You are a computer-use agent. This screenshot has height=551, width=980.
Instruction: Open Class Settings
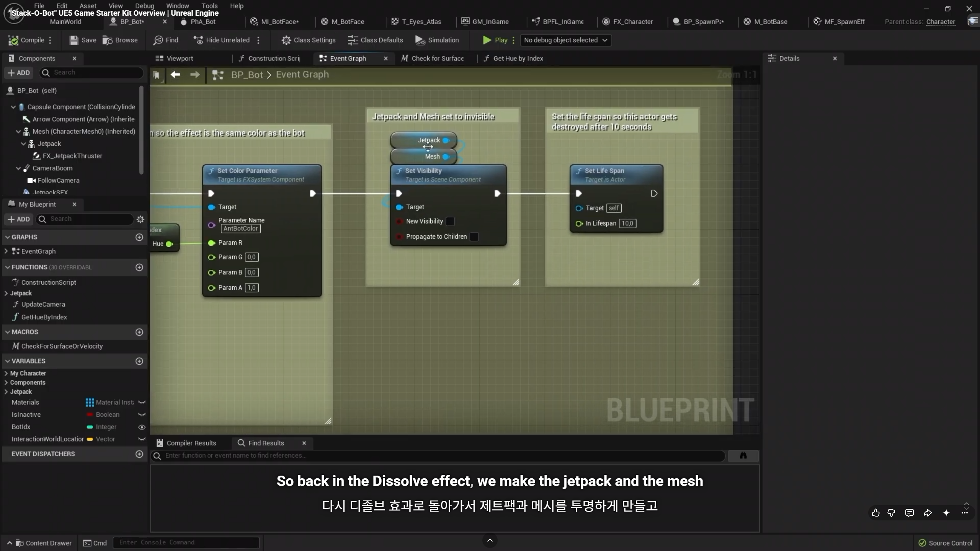308,40
